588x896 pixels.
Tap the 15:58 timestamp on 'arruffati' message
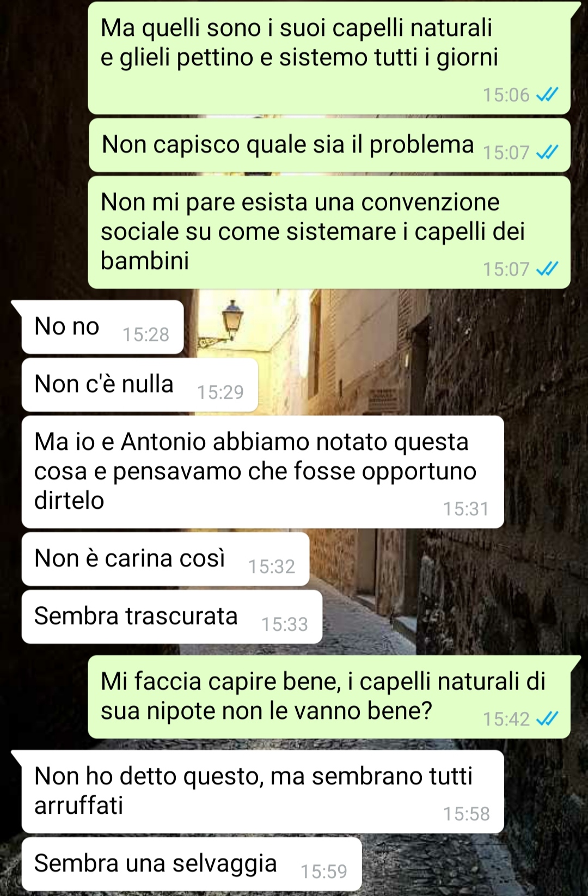pyautogui.click(x=466, y=814)
